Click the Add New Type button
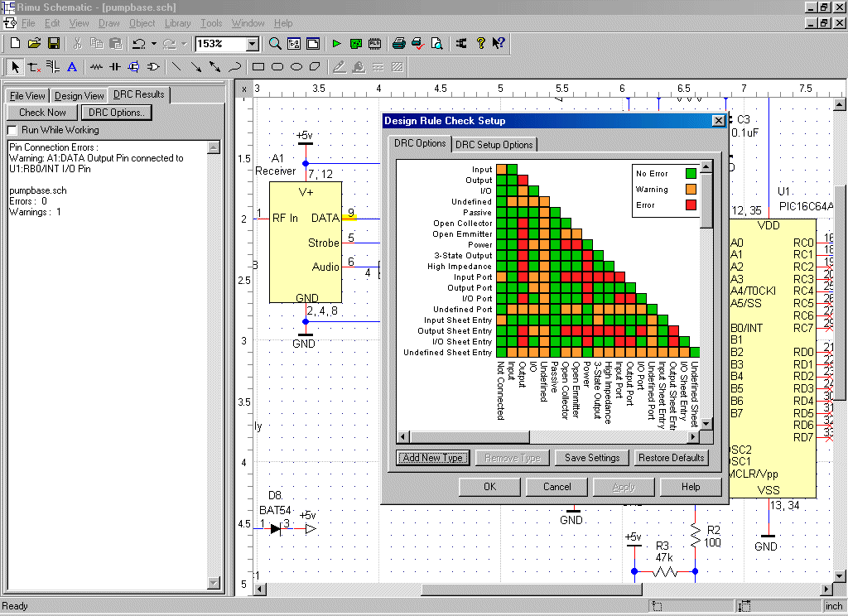This screenshot has height=616, width=848. (432, 458)
